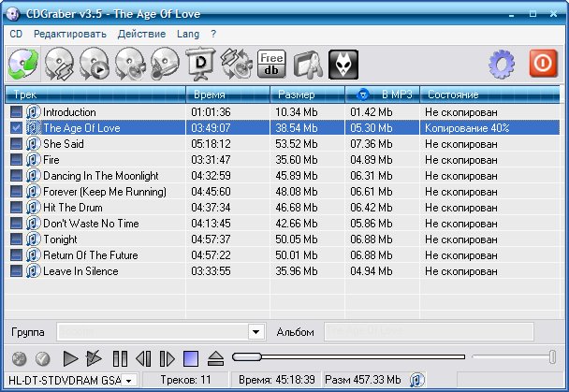
Task: Open the Действие menu
Action: point(143,33)
